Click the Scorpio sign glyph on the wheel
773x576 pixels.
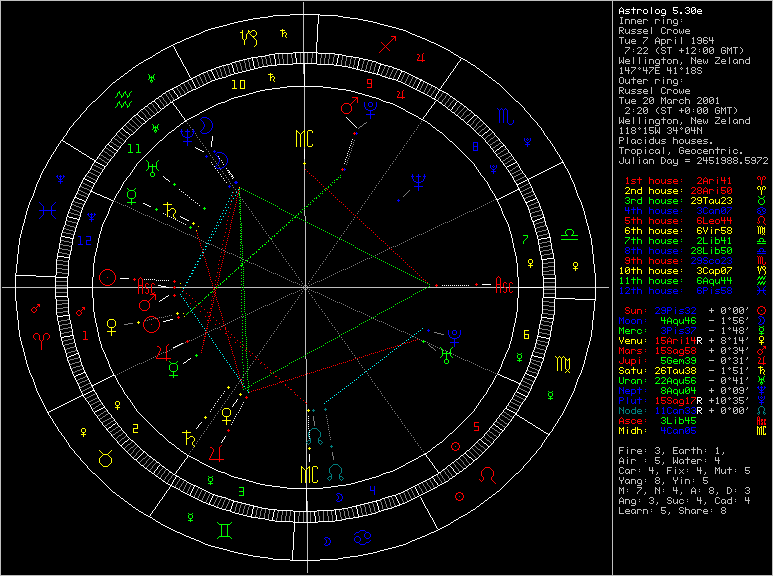pyautogui.click(x=500, y=116)
